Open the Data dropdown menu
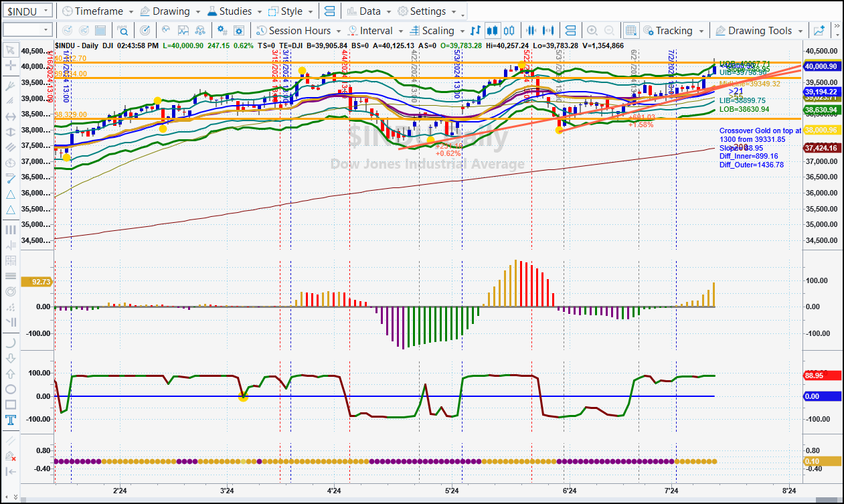This screenshot has height=504, width=844. click(x=368, y=11)
